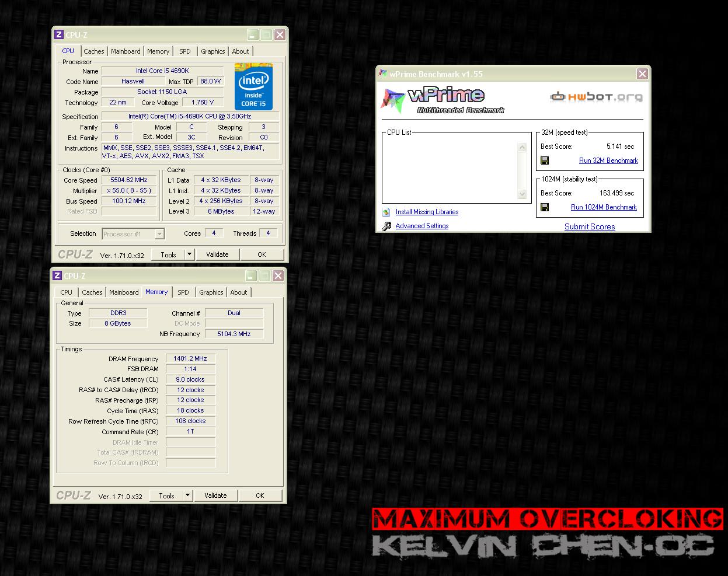
Task: Click the Bus Speed 100.12 MHz value
Action: 129,201
